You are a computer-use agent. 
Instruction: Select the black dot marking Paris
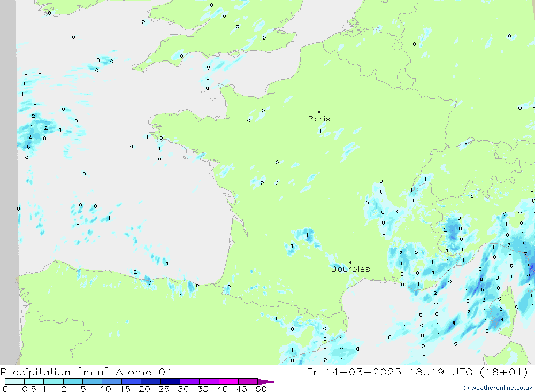[x=319, y=112]
